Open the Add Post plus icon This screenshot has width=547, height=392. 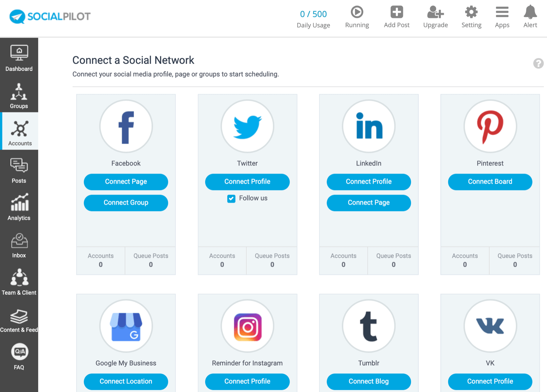coord(397,12)
